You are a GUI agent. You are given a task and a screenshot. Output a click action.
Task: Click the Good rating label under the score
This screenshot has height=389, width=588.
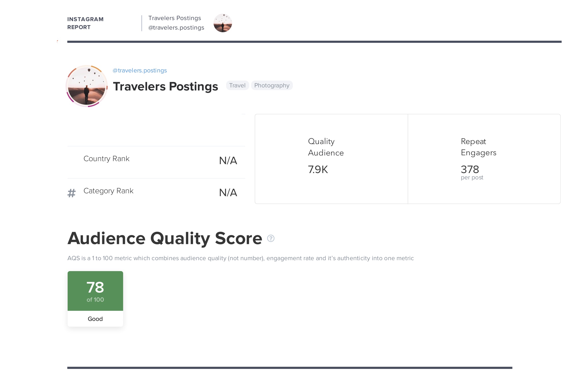point(95,319)
